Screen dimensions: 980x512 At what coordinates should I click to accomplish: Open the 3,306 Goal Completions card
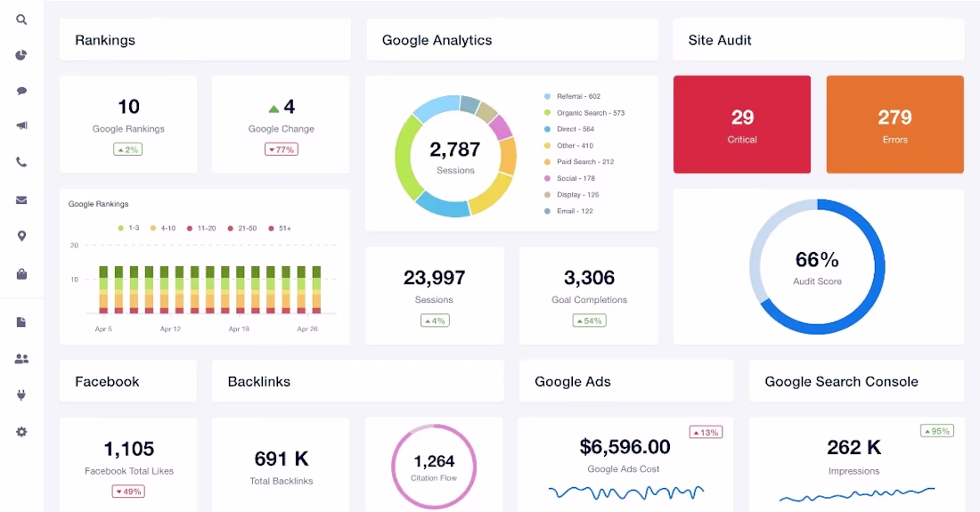click(589, 296)
